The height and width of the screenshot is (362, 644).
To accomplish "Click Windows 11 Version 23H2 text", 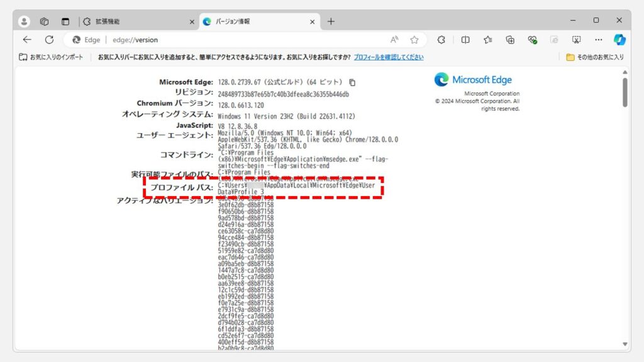I will pos(286,116).
